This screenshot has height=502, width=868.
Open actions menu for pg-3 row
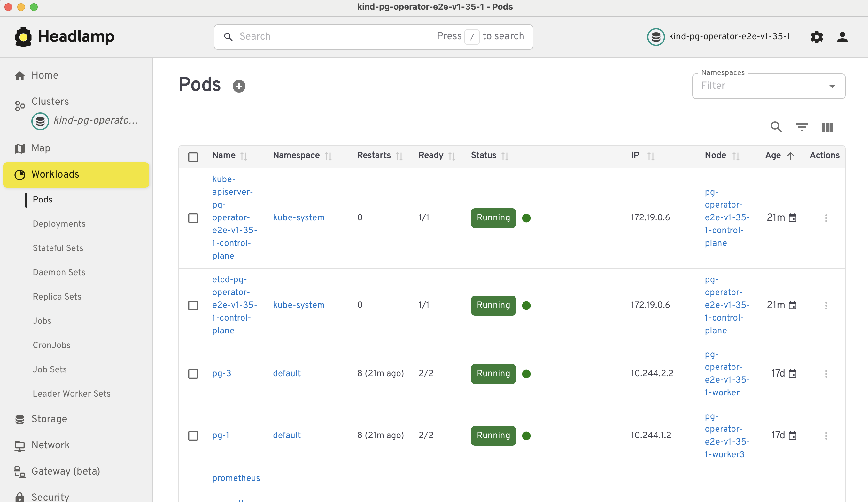[826, 374]
